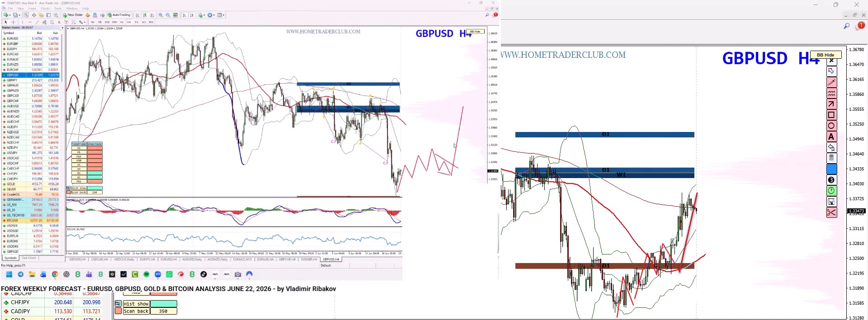The image size is (868, 320).
Task: Click the number 3 line width icon
Action: tap(831, 180)
